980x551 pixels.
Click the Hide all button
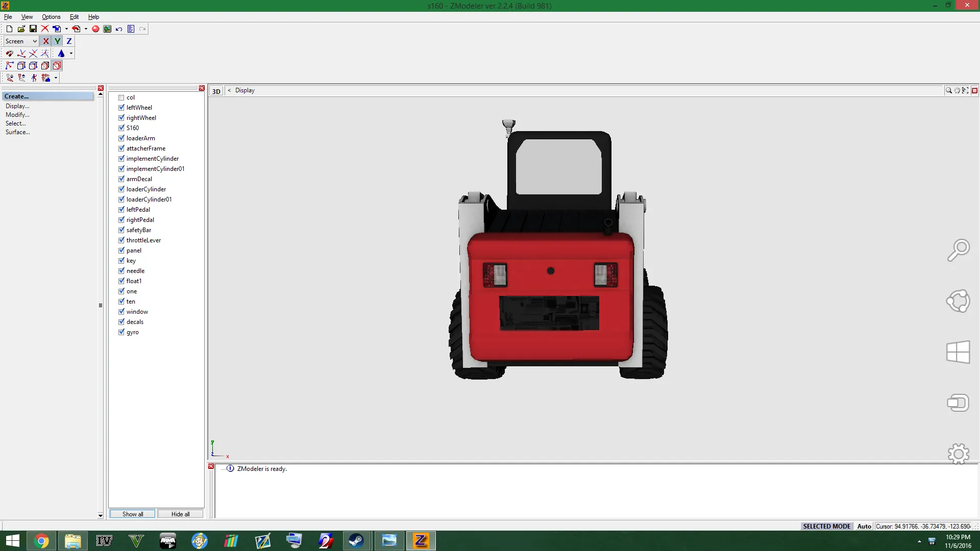pos(180,514)
